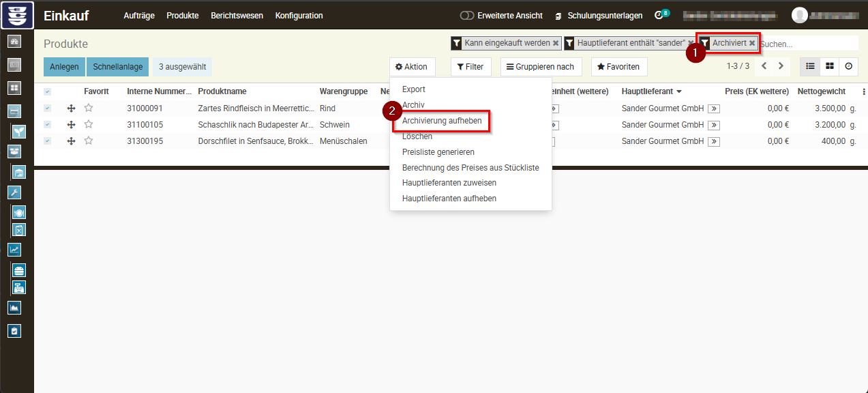Switch to kanban grid view
This screenshot has height=393, width=868.
830,66
